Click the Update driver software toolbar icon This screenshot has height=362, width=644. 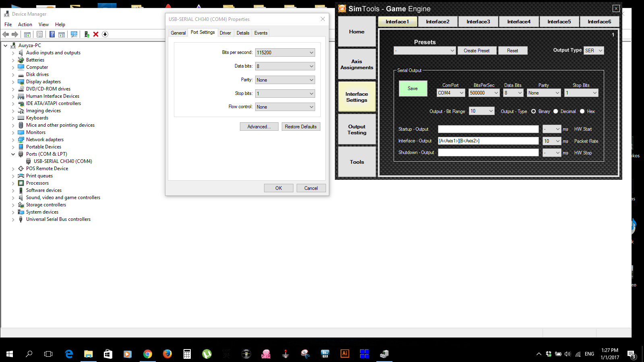pos(87,34)
